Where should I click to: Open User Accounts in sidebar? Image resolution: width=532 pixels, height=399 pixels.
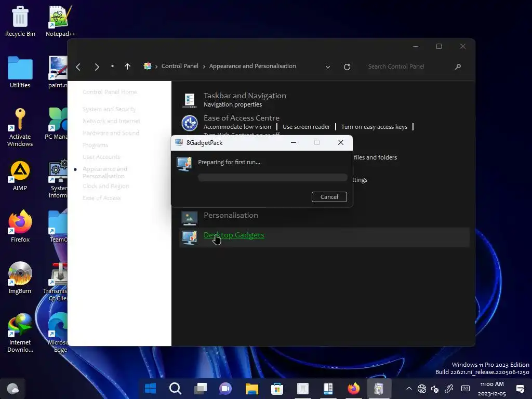click(101, 157)
